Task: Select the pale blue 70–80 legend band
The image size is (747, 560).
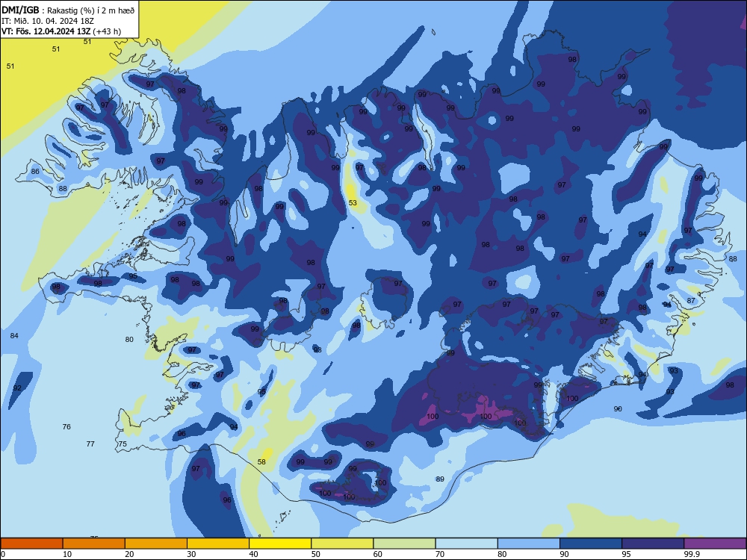Action: tap(467, 544)
